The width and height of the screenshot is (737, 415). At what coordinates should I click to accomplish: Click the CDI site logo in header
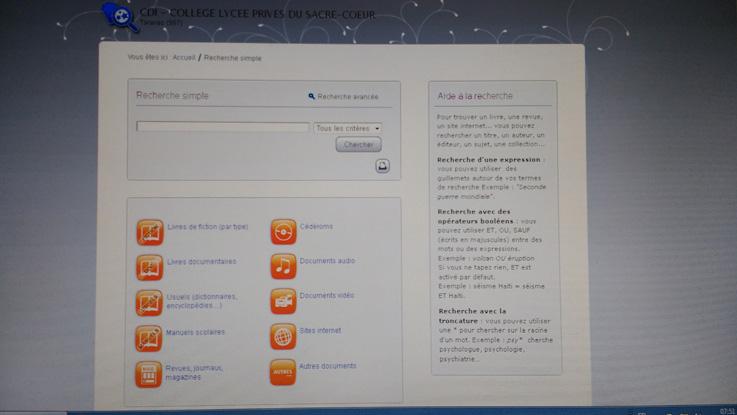tap(121, 16)
